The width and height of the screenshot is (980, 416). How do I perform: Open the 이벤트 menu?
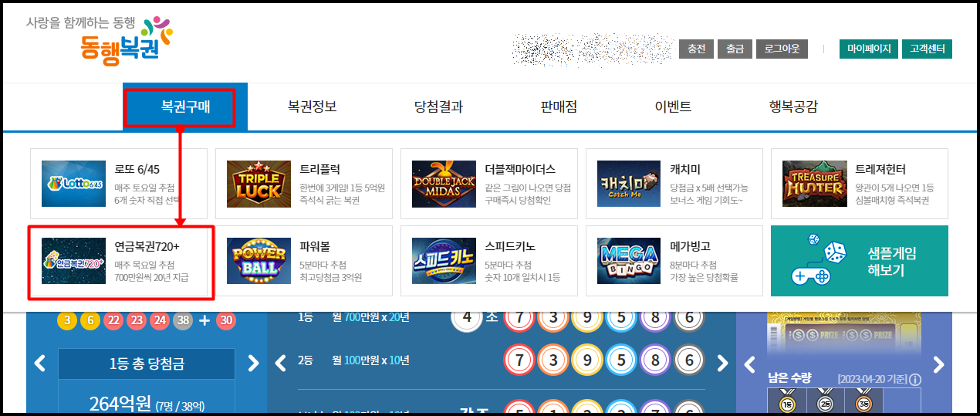pos(673,107)
